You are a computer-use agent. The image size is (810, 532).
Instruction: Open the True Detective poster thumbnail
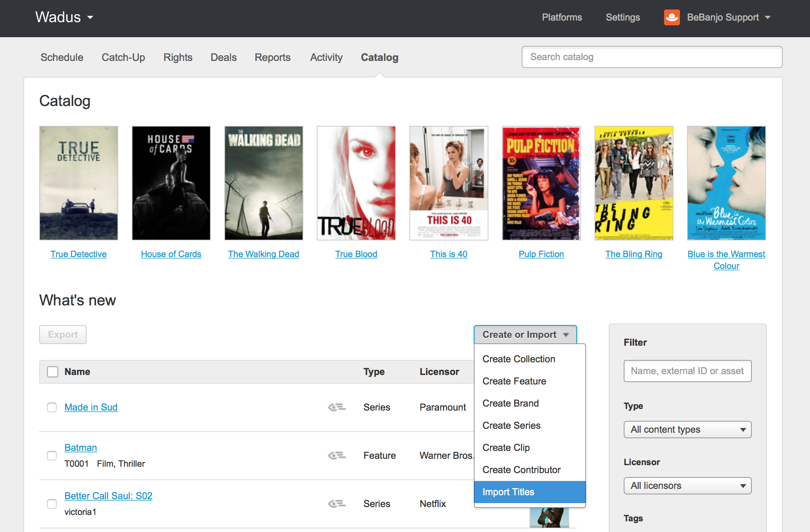click(79, 183)
